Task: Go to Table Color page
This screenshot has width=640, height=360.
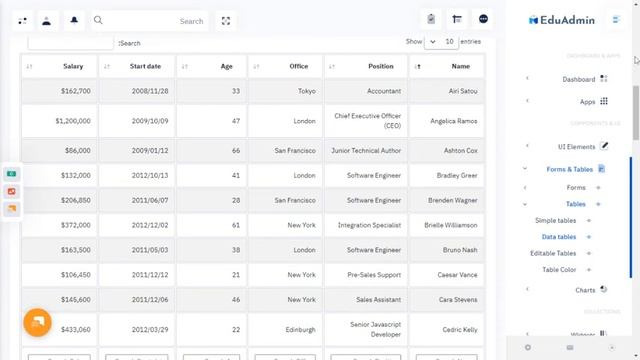Action: [x=559, y=270]
